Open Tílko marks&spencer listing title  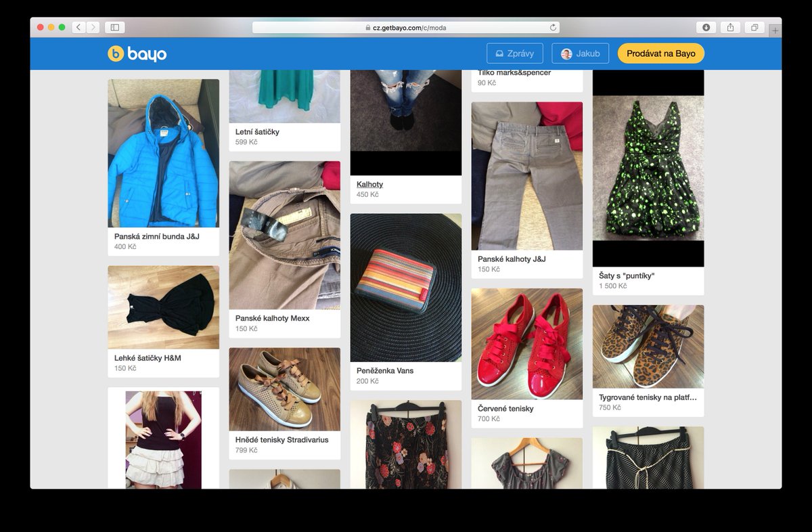pos(514,72)
